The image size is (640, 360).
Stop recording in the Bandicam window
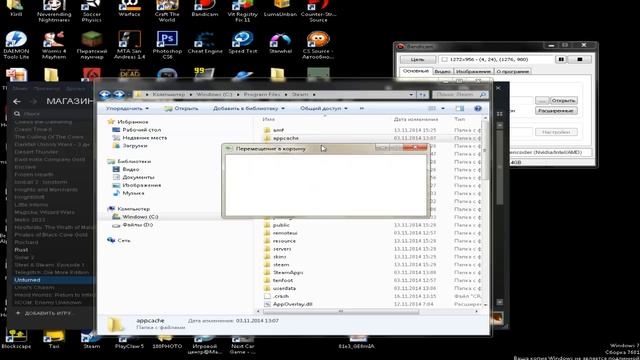tap(580, 60)
